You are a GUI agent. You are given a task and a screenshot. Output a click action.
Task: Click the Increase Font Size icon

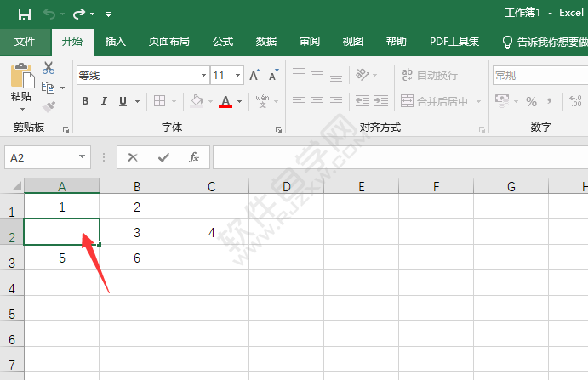click(x=254, y=76)
